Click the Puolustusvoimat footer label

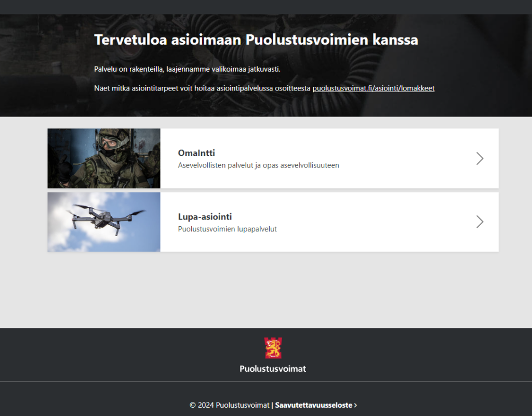272,369
